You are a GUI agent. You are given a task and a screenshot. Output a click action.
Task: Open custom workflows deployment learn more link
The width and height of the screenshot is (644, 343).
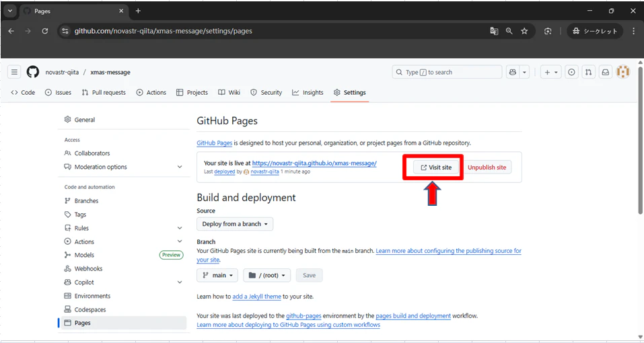pyautogui.click(x=288, y=325)
